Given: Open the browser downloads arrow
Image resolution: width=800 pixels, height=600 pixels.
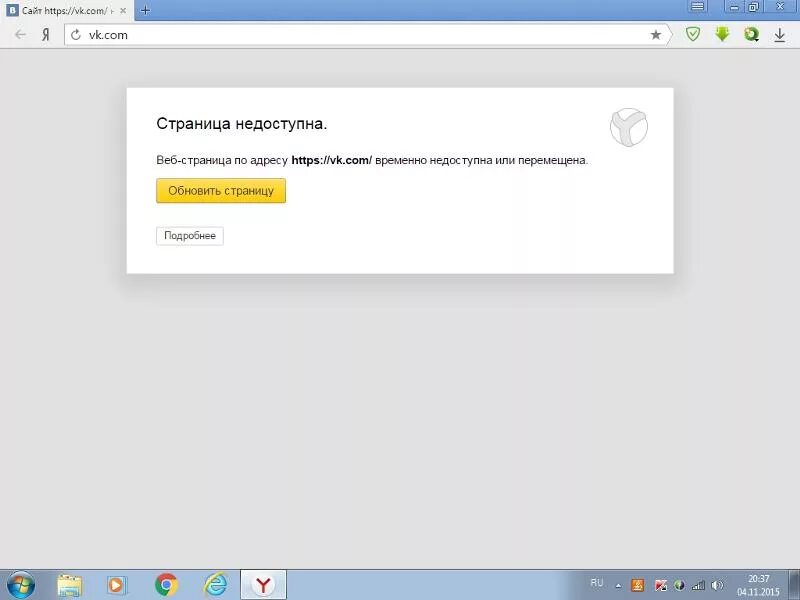Looking at the screenshot, I should pos(780,35).
